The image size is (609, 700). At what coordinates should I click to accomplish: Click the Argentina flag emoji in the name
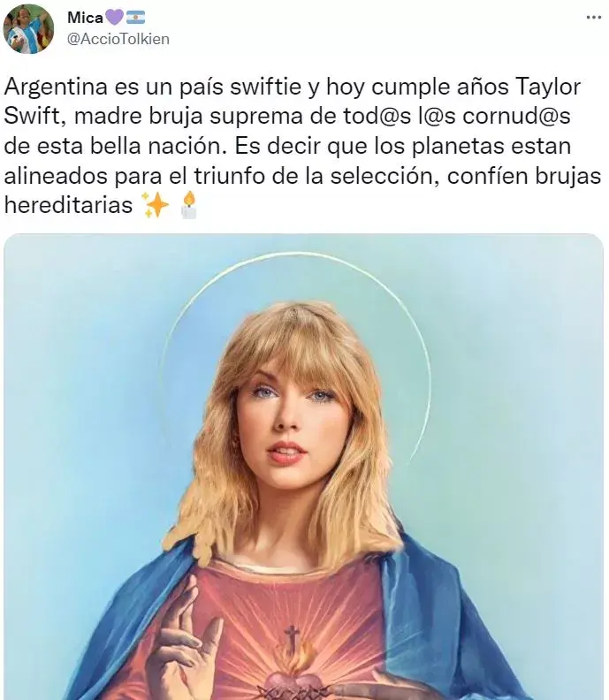tap(136, 18)
